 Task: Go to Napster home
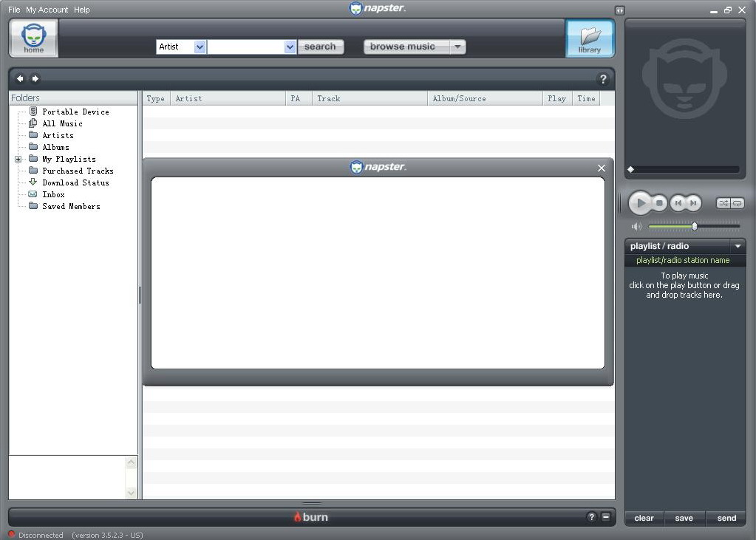pyautogui.click(x=34, y=38)
